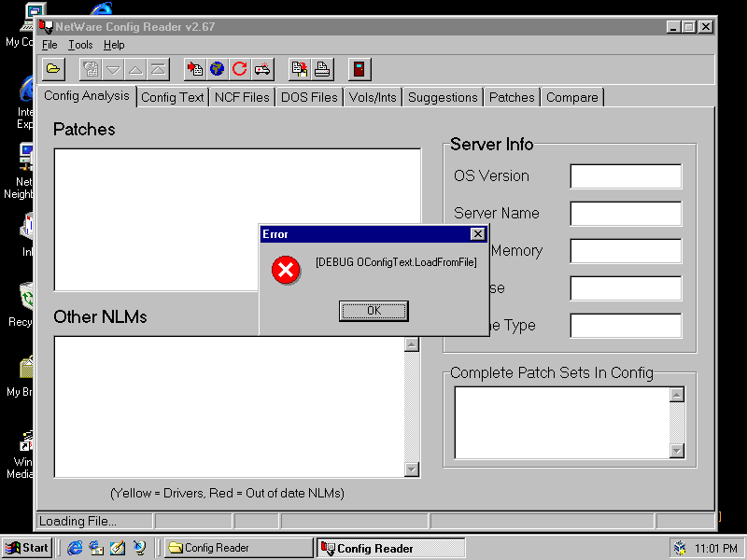This screenshot has width=747, height=560.
Task: Click the active Config Reader app taskbar button
Action: pyautogui.click(x=390, y=548)
